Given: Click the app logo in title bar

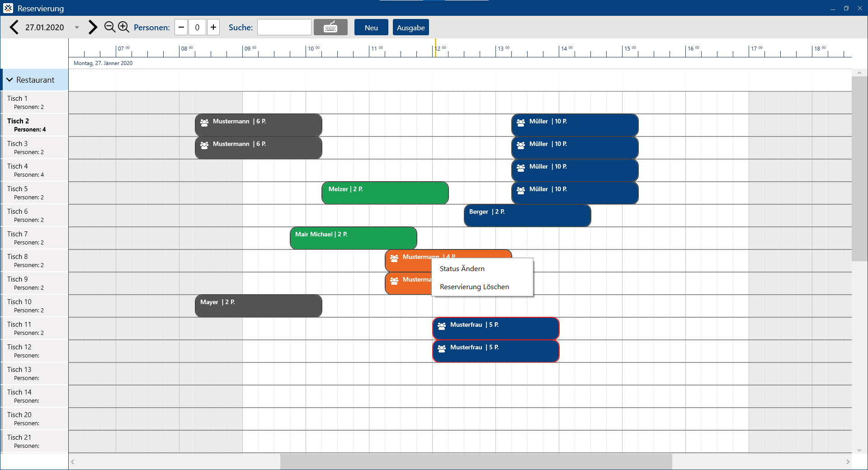Looking at the screenshot, I should pos(8,8).
